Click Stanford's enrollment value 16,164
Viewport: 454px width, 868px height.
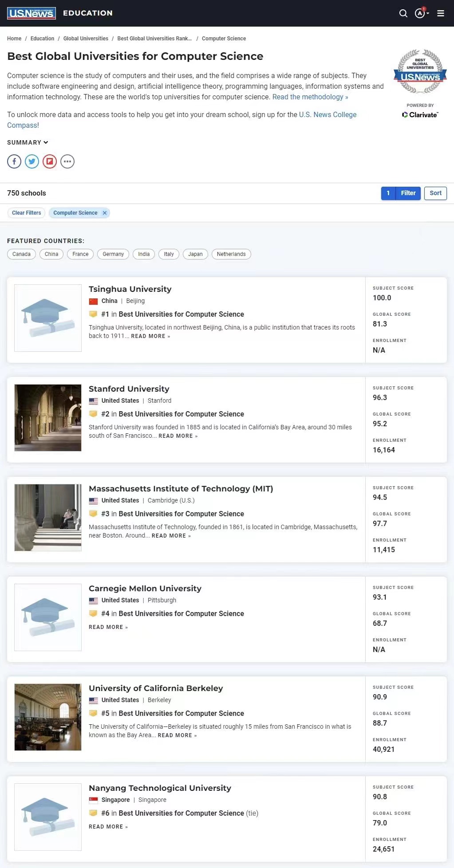tap(384, 450)
